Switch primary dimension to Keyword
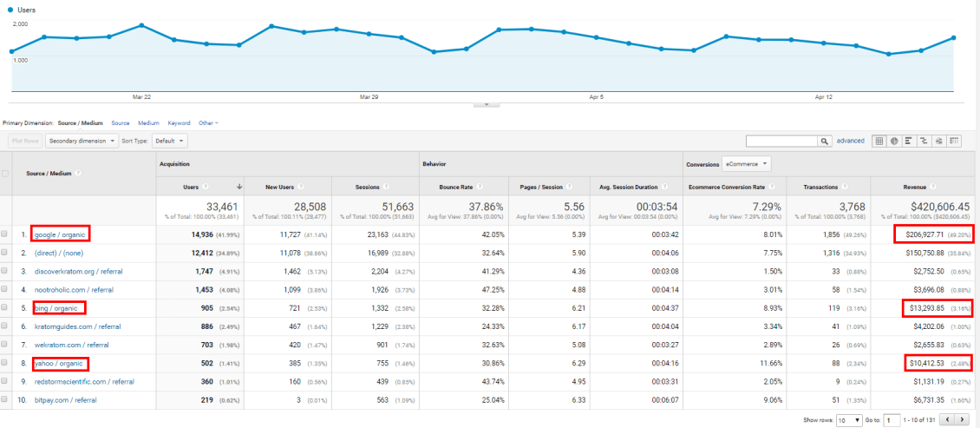The height and width of the screenshot is (428, 980). tap(179, 123)
